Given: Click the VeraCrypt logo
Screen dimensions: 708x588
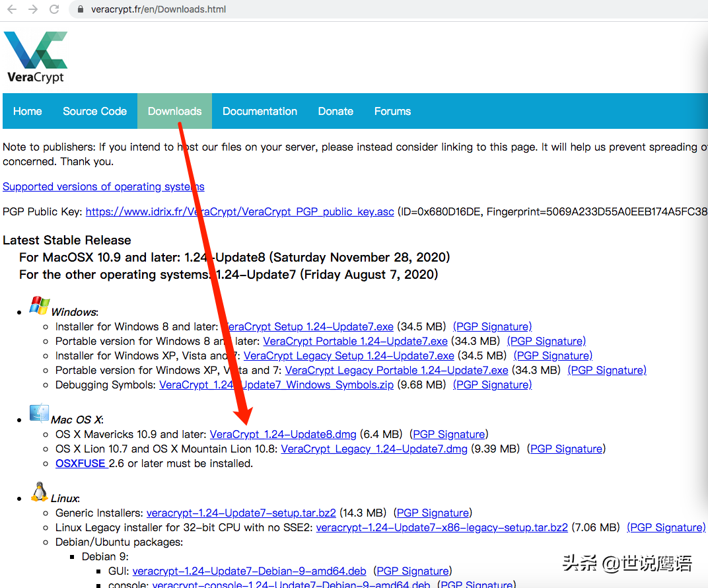Looking at the screenshot, I should [36, 57].
